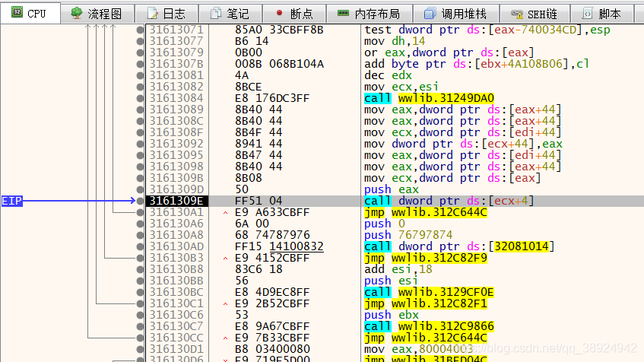Select mov ecx,esi instruction
This screenshot has width=644, height=362.
click(401, 87)
